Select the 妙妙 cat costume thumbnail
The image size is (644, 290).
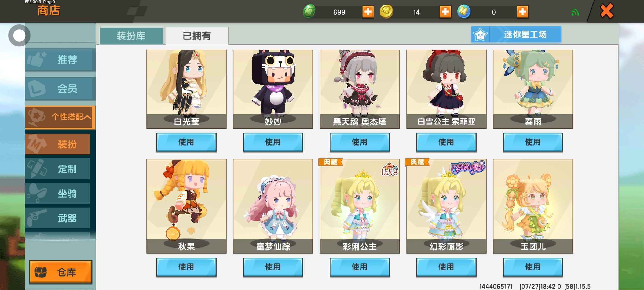click(273, 89)
